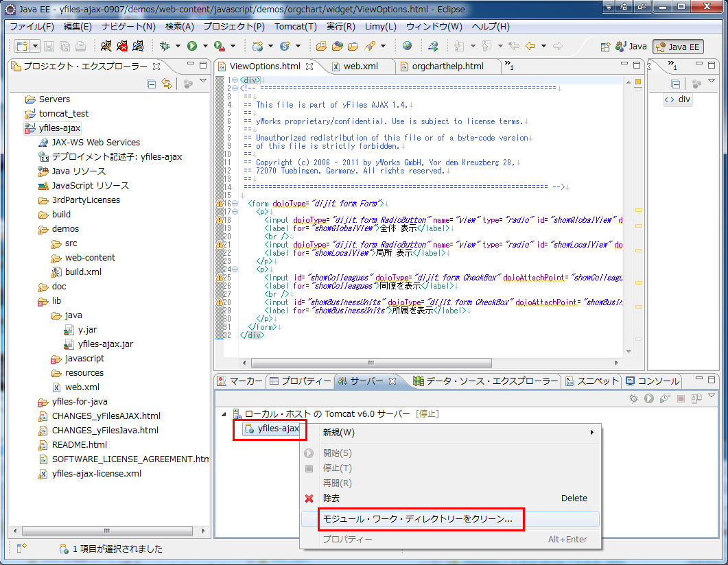Click the Stop Tomcat toolbar icon
This screenshot has height=565, width=728.
click(x=122, y=46)
